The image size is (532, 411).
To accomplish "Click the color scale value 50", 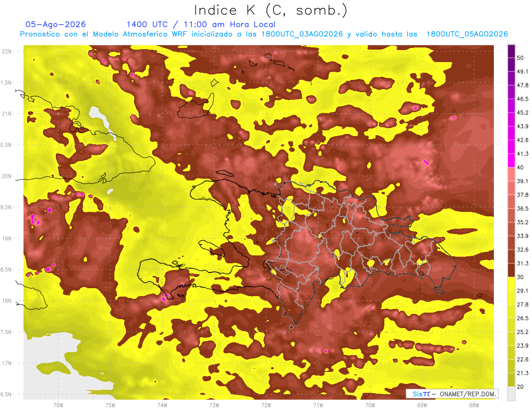I will click(x=520, y=58).
